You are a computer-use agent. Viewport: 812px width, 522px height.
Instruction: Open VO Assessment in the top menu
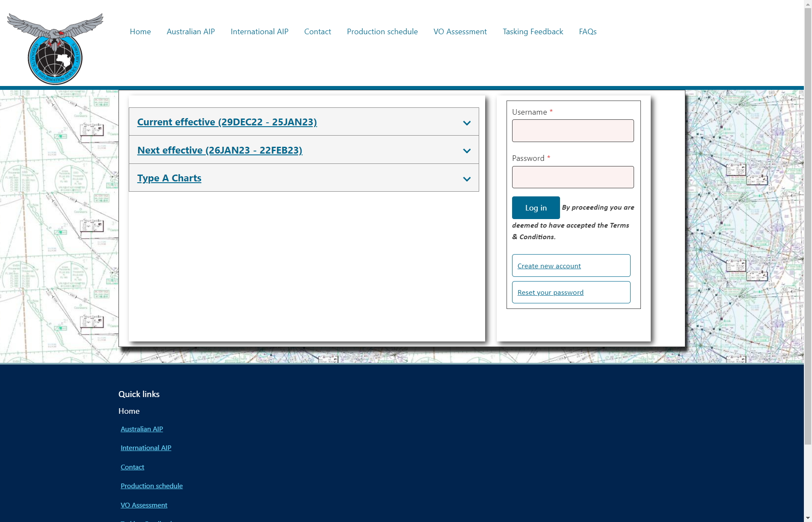click(x=460, y=32)
